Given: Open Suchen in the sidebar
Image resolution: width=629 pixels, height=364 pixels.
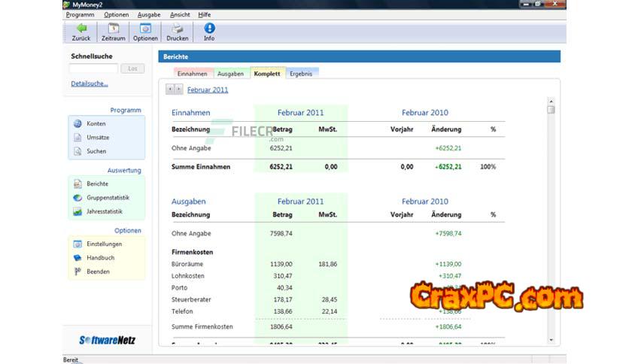Looking at the screenshot, I should coord(96,151).
